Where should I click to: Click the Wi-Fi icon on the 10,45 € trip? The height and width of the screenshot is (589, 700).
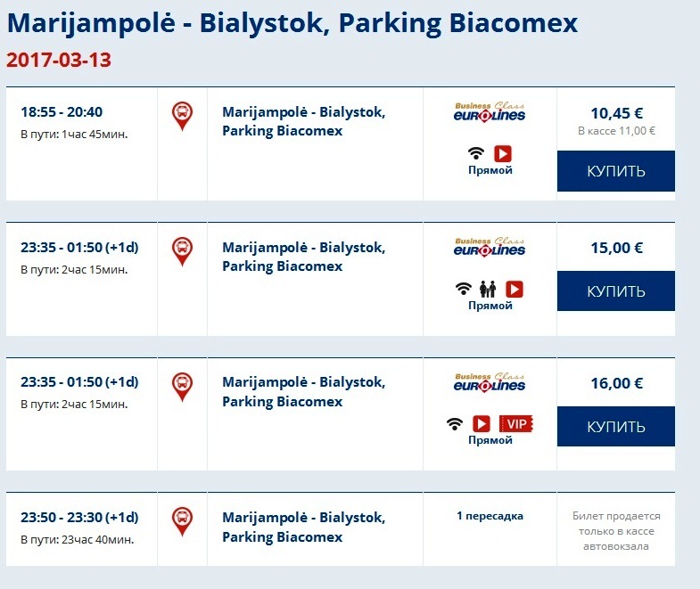(477, 153)
